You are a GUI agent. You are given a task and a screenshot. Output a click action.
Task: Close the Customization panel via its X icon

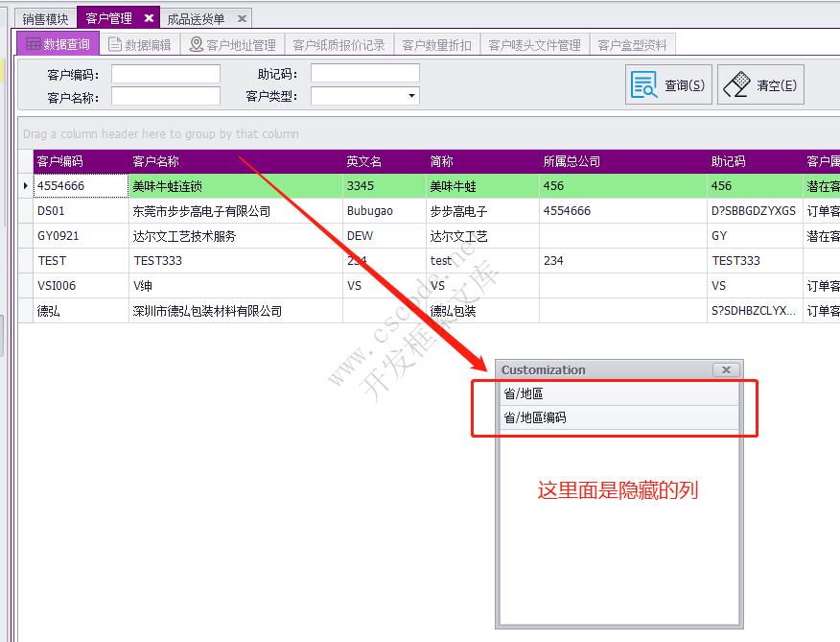726,369
